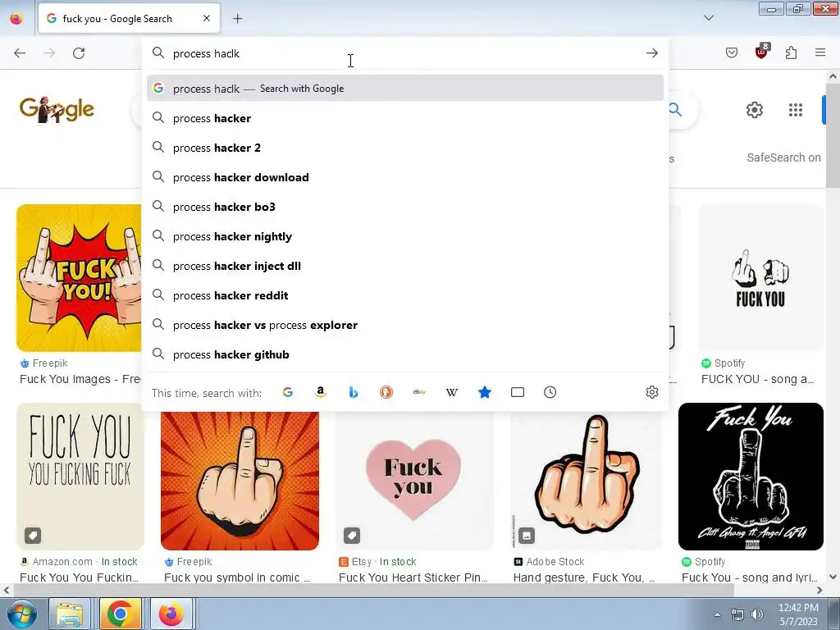Save page to Pocket
This screenshot has height=630, width=840.
tap(731, 52)
